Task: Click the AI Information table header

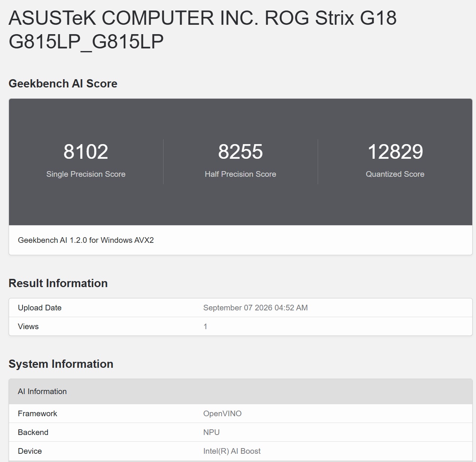Action: tap(240, 391)
